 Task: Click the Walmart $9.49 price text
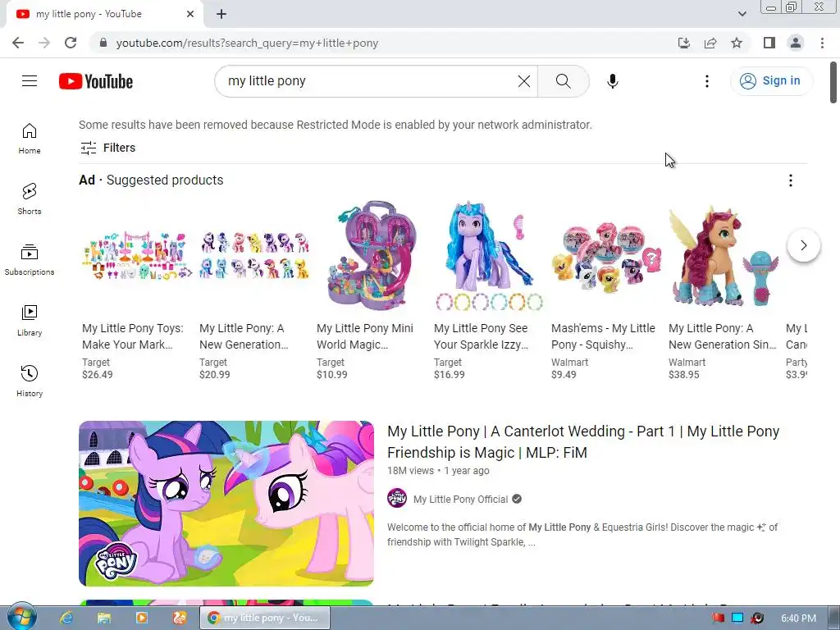click(564, 374)
